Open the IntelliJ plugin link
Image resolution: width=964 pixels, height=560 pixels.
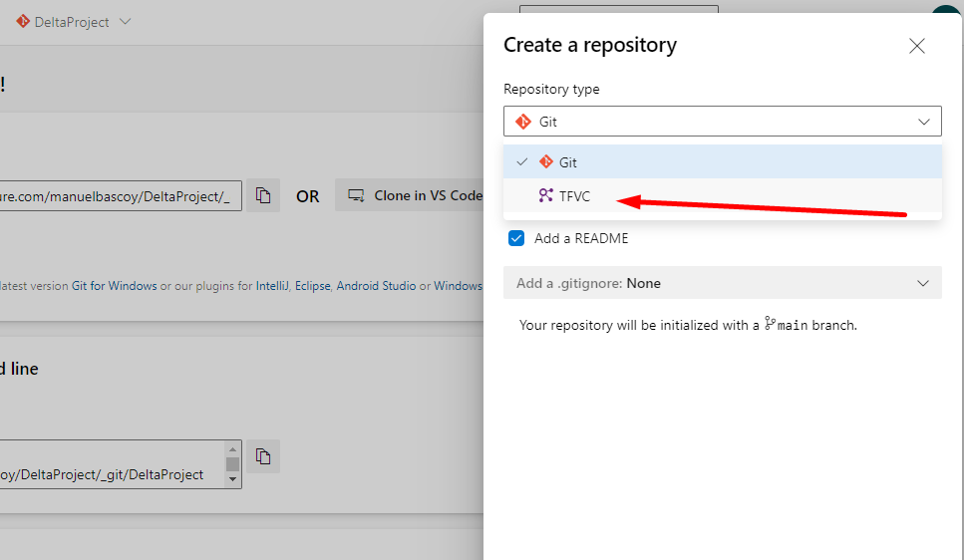[272, 286]
